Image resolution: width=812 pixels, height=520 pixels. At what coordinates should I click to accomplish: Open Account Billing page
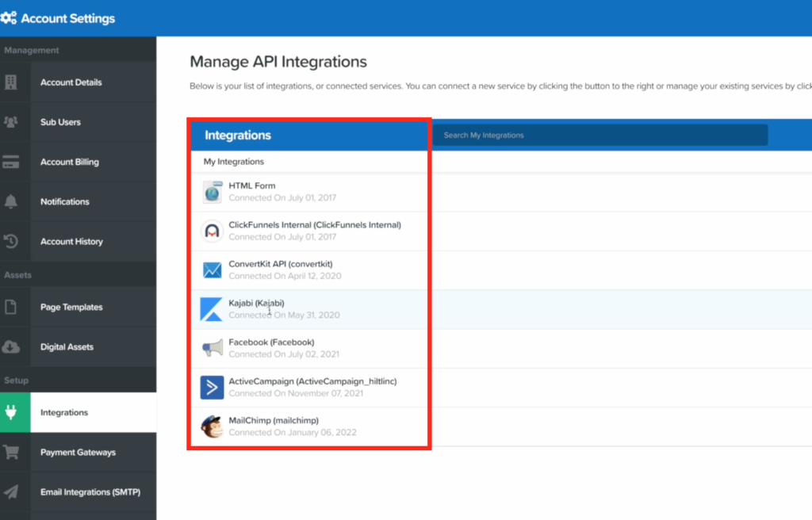tap(79, 162)
